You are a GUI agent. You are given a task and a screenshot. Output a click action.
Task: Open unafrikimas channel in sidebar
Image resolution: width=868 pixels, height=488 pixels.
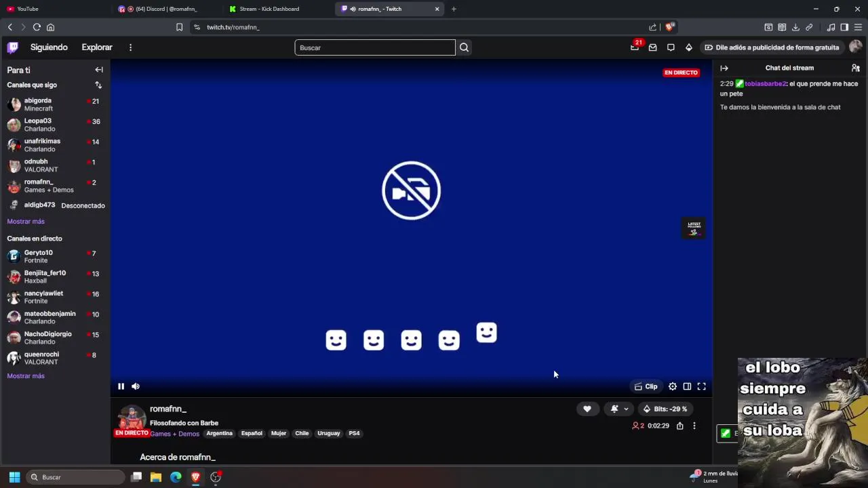[55, 145]
